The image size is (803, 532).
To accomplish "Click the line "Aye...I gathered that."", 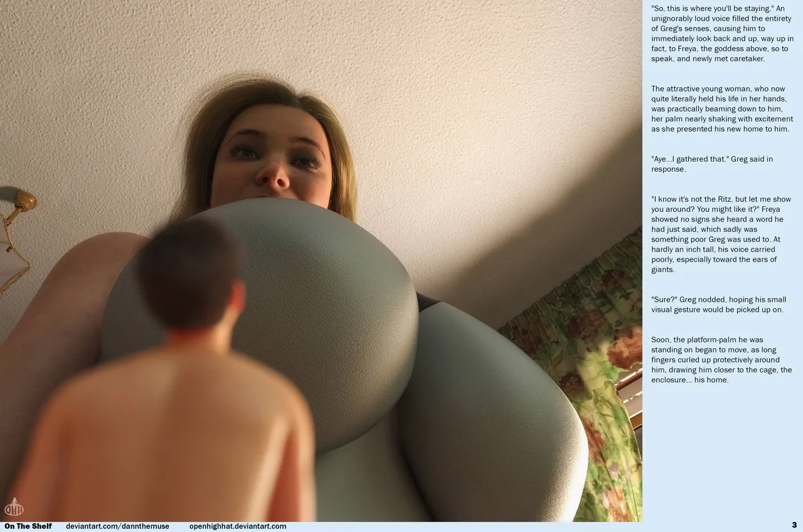I will pyautogui.click(x=712, y=164).
